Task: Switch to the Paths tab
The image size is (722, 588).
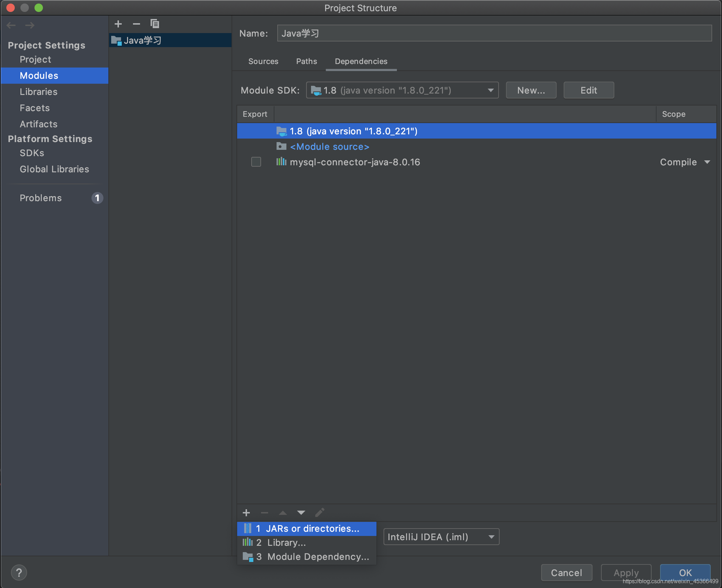Action: [306, 61]
